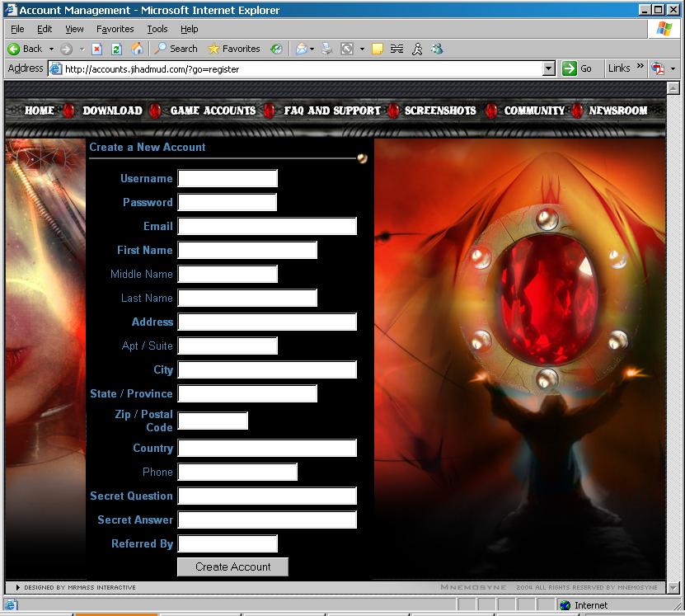Expand the Links bar chevron
Viewport: 685px width, 616px height.
tap(640, 66)
